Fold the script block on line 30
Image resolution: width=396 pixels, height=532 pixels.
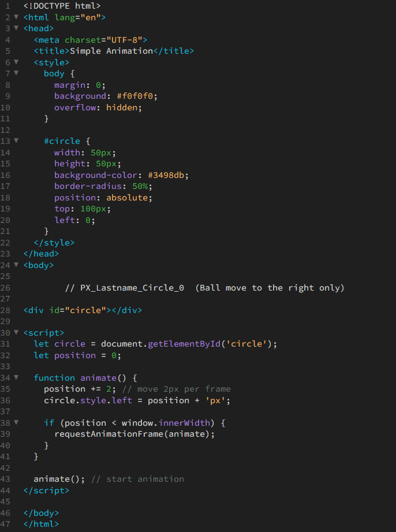[16, 333]
